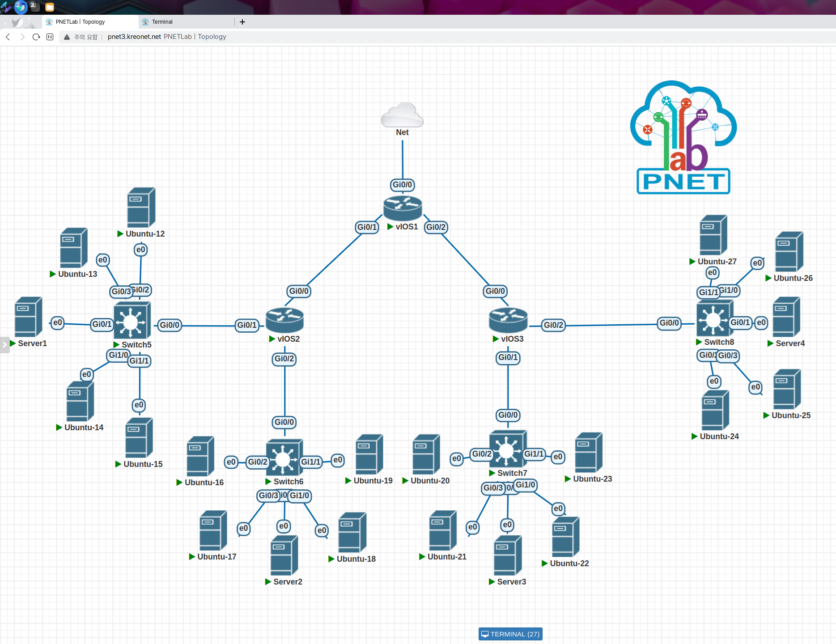
Task: Click the Gi0/2 label beside vIOS1
Action: [x=436, y=227]
